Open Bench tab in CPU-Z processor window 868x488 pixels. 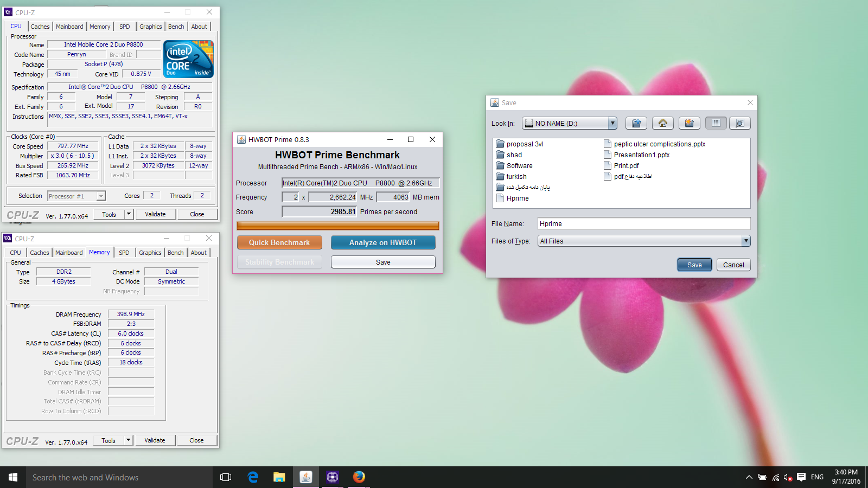(x=176, y=27)
